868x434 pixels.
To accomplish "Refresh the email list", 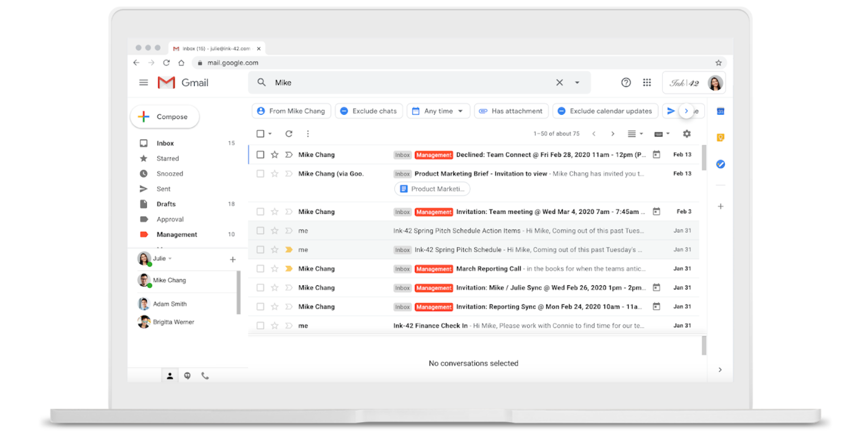I will coord(289,134).
